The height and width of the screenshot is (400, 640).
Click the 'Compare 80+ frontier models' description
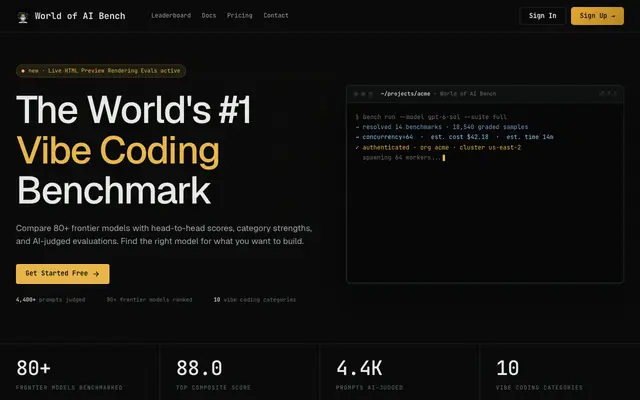[x=164, y=235]
